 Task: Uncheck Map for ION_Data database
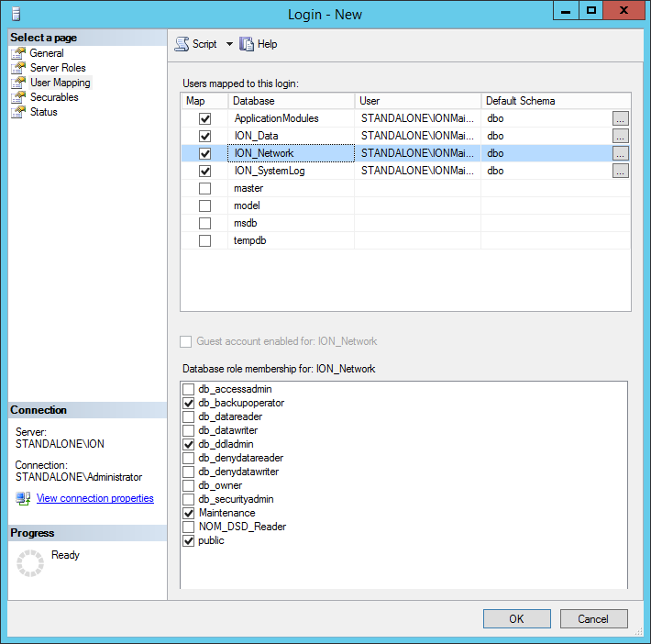click(204, 137)
